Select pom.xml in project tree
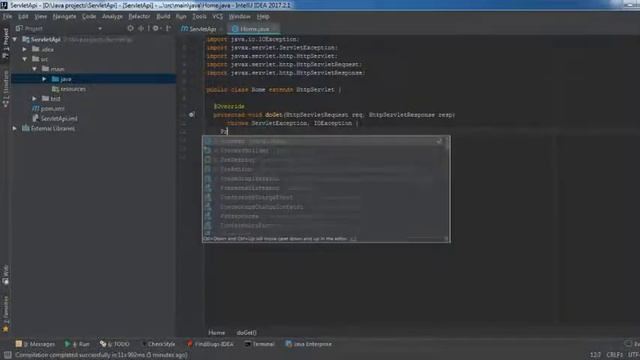Image resolution: width=640 pixels, height=360 pixels. pos(53,109)
